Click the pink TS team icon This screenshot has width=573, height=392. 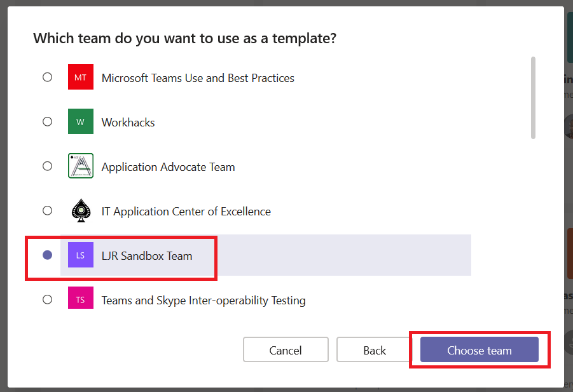[80, 298]
